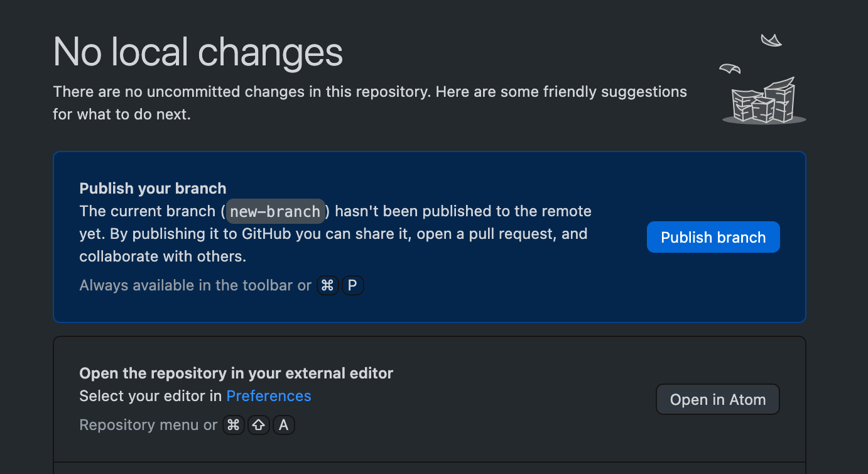This screenshot has width=868, height=474.
Task: Click the No local changes heading
Action: (198, 52)
